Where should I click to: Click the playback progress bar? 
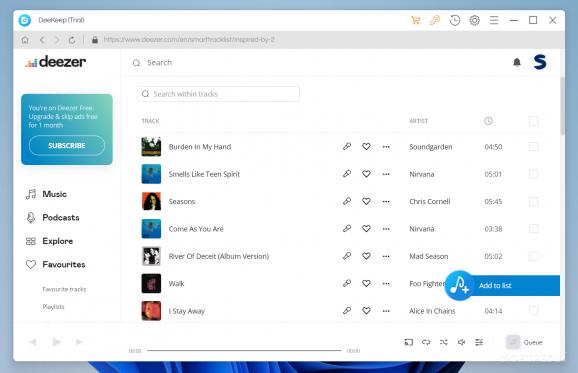click(x=244, y=351)
